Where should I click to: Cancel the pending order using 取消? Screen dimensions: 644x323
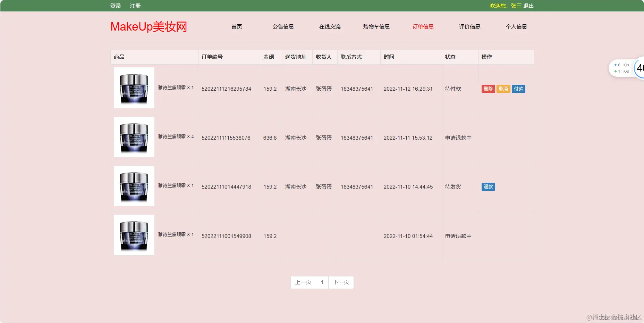(503, 89)
